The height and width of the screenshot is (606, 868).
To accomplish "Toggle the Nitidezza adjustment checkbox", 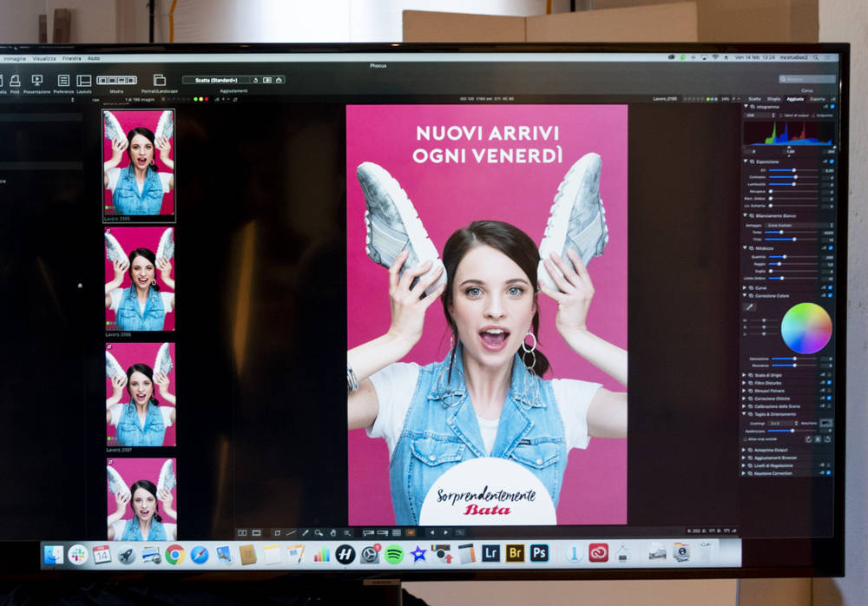I will pos(831,248).
